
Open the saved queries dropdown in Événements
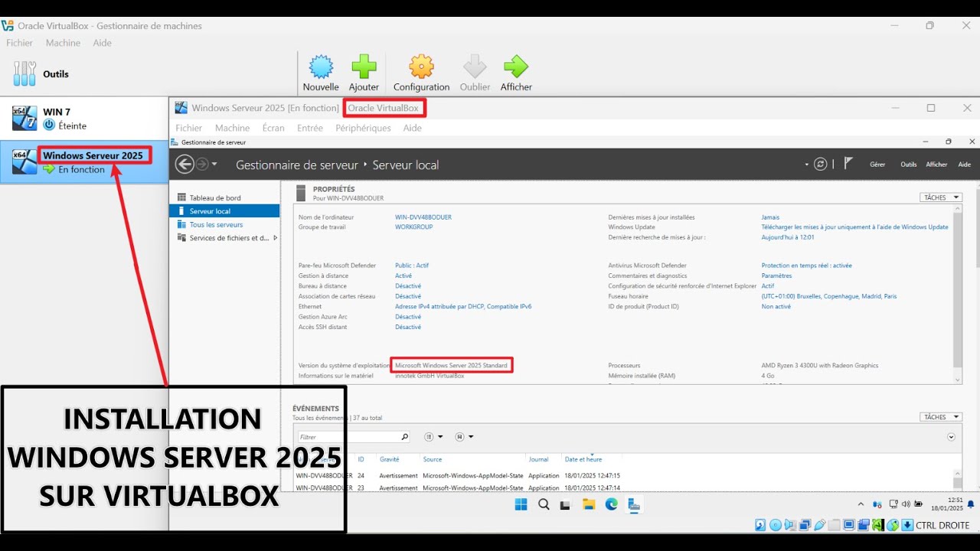(x=465, y=437)
